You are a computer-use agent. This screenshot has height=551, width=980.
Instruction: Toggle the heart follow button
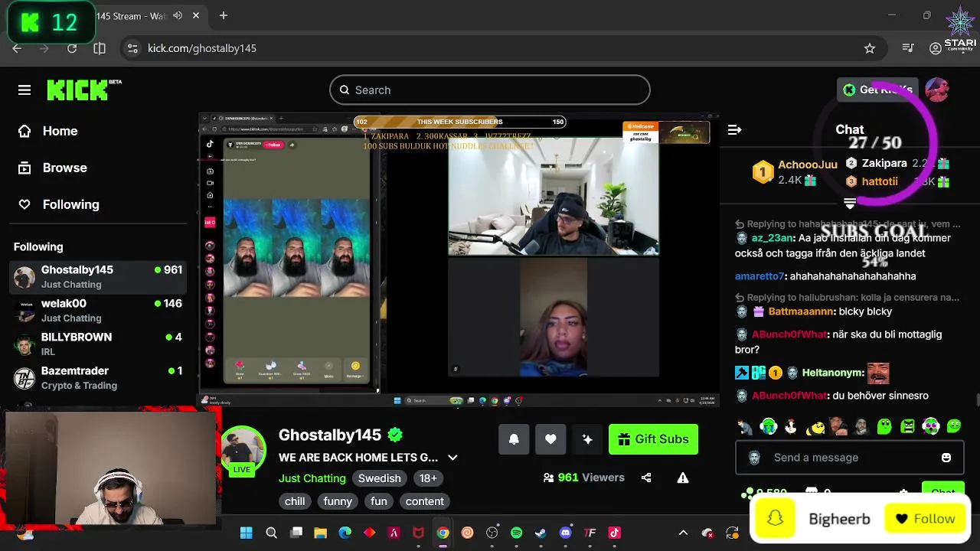click(550, 439)
